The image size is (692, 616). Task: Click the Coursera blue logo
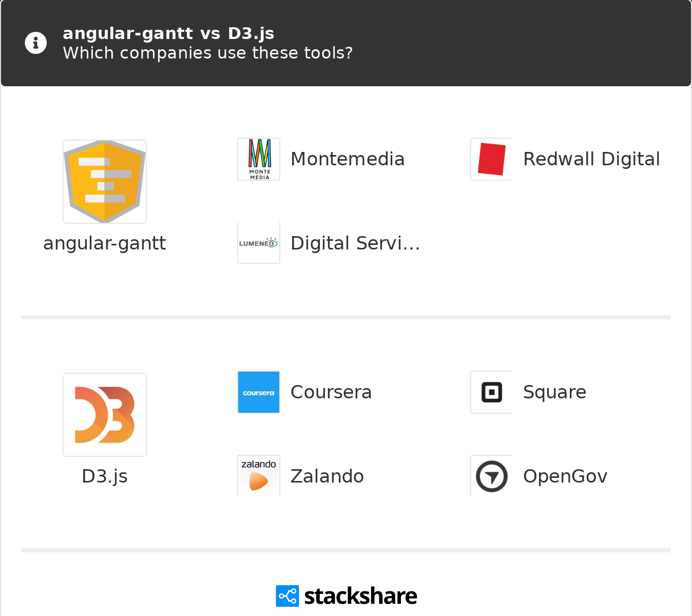(259, 392)
